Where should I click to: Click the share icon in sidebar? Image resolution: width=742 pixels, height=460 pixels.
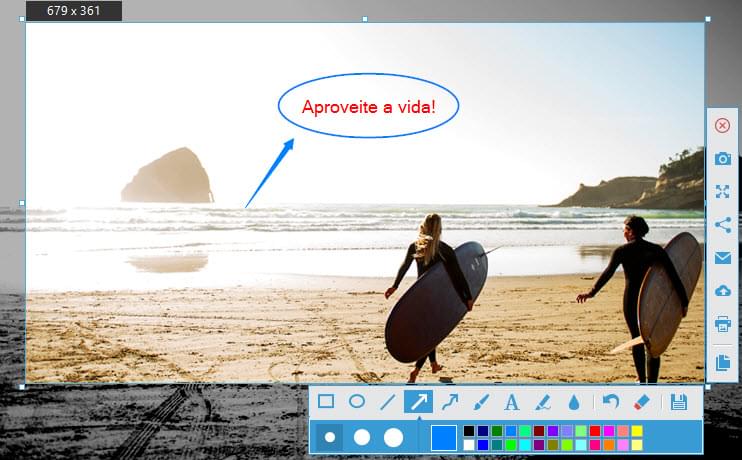[722, 225]
